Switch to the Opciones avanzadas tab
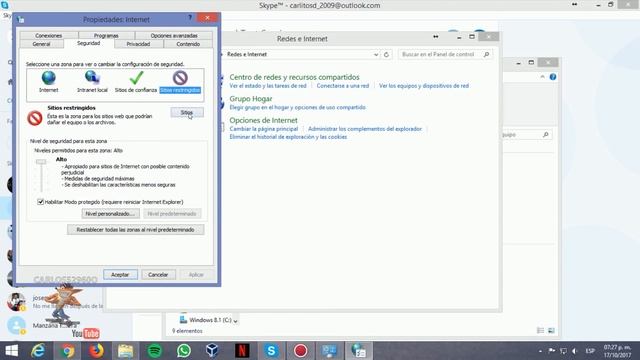Image resolution: width=640 pixels, height=360 pixels. tap(174, 36)
